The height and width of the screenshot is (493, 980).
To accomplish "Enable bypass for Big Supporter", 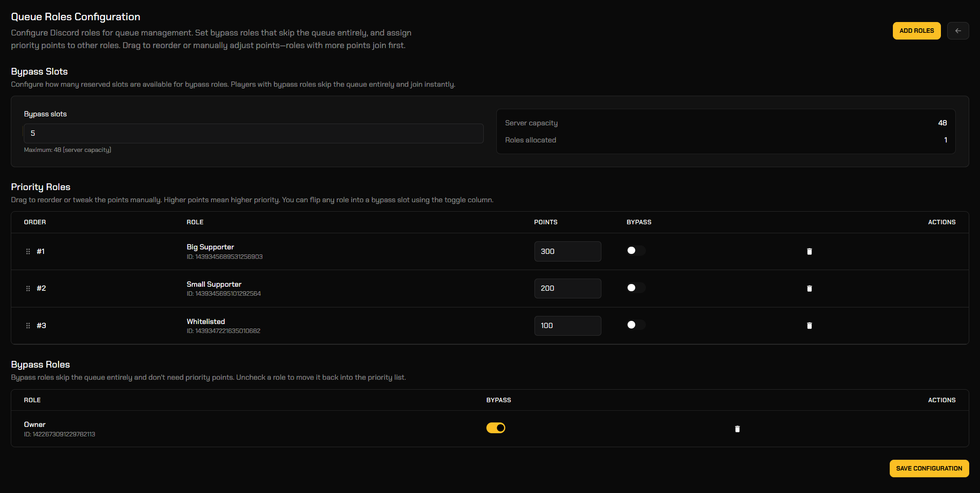I will 636,250.
